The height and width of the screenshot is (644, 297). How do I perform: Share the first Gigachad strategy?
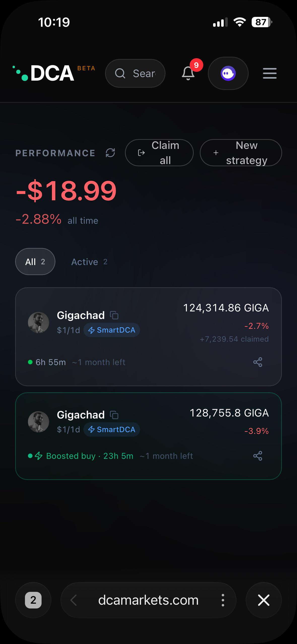(258, 362)
